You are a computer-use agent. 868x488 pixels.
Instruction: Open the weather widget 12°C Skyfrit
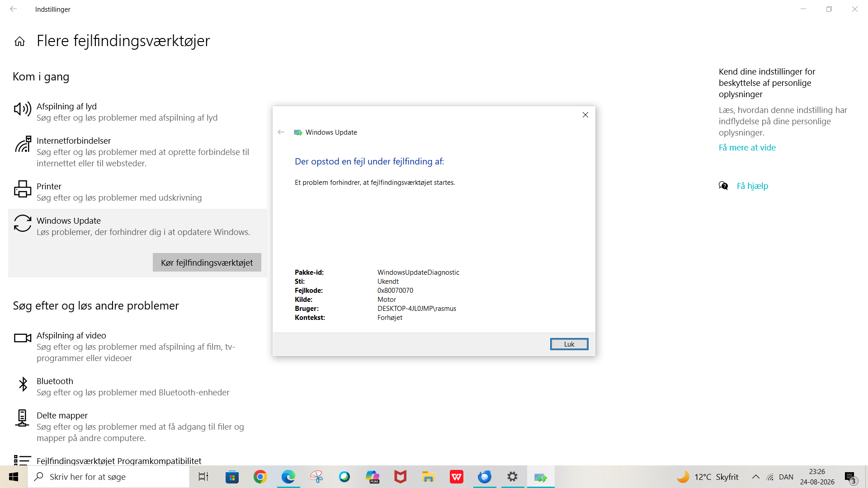[x=708, y=477]
